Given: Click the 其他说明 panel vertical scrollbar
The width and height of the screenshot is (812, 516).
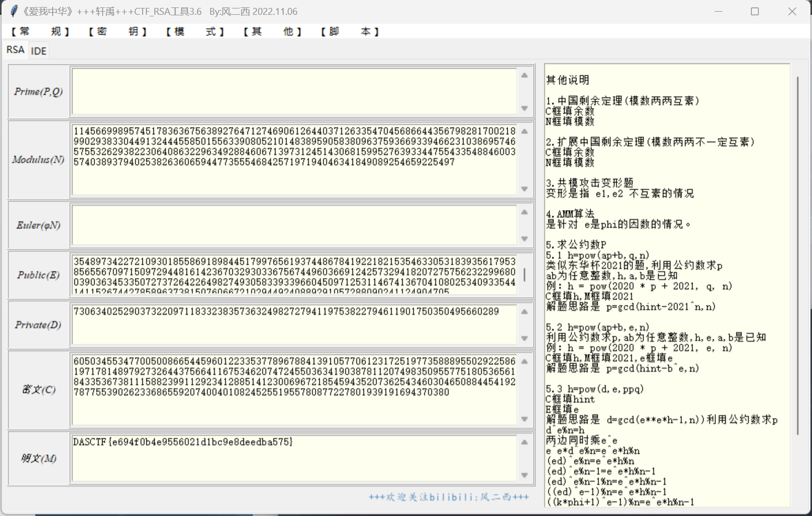Looking at the screenshot, I should (x=798, y=256).
